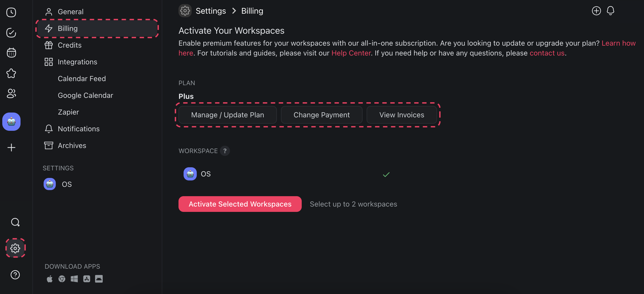Image resolution: width=644 pixels, height=294 pixels.
Task: Click Manage / Update Plan button
Action: 227,115
